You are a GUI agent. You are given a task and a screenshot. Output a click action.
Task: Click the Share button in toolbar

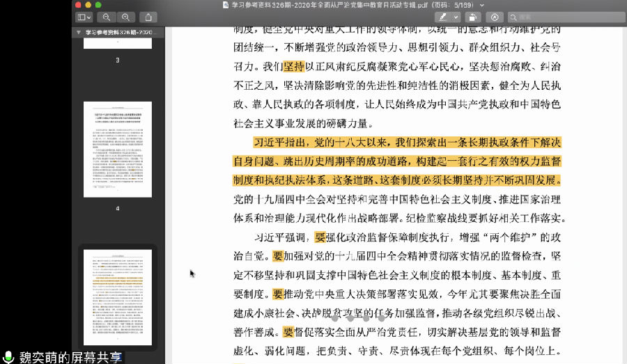click(148, 17)
